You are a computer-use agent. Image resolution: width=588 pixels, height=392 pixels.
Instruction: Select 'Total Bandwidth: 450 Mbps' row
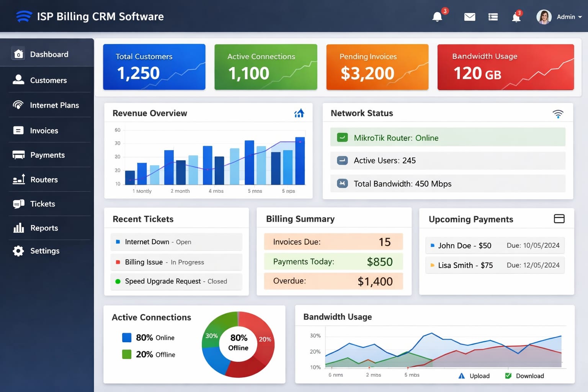click(448, 183)
